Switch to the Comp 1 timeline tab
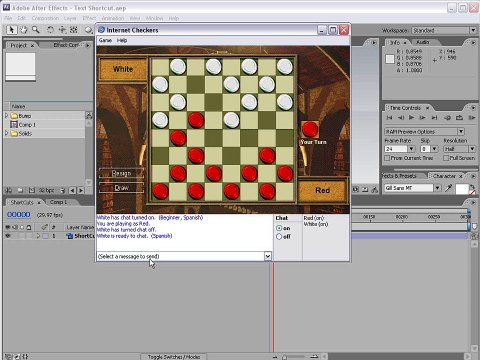 point(58,202)
